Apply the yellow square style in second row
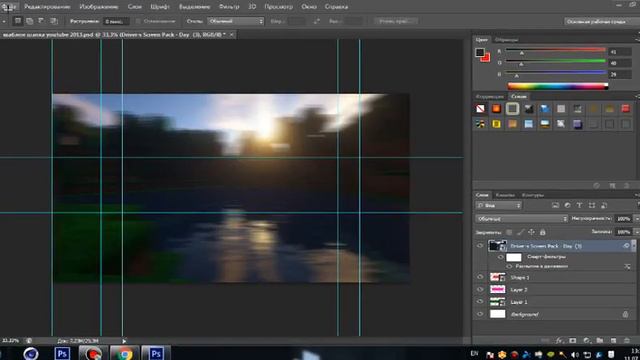This screenshot has height=360, width=640. (x=496, y=124)
